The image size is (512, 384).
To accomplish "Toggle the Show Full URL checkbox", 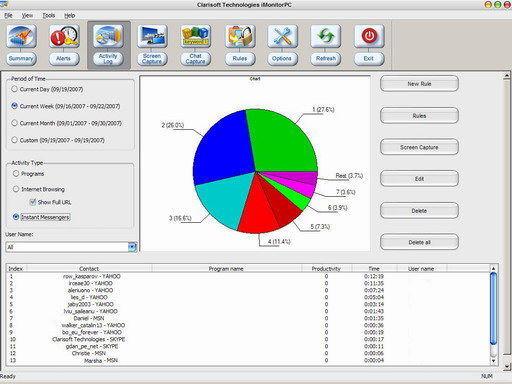I will [33, 202].
